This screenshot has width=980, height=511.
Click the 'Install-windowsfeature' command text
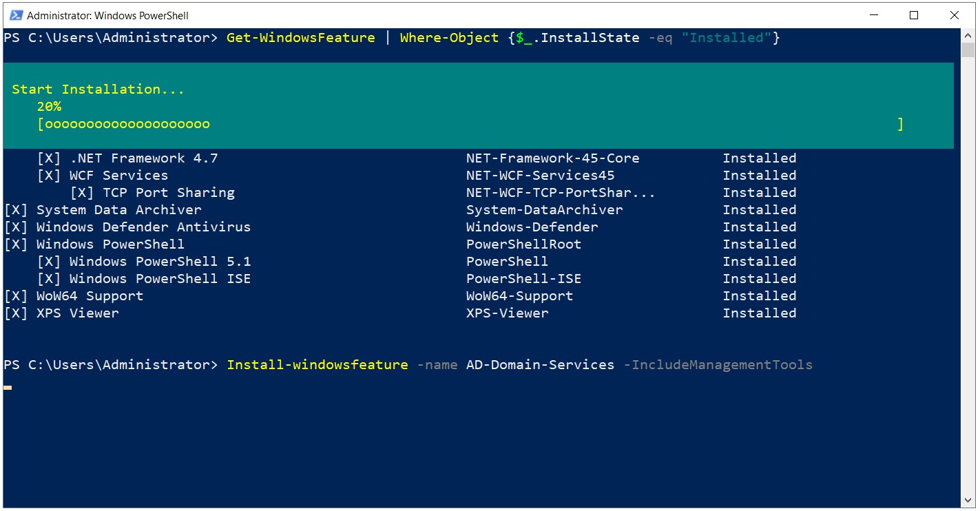coord(317,364)
